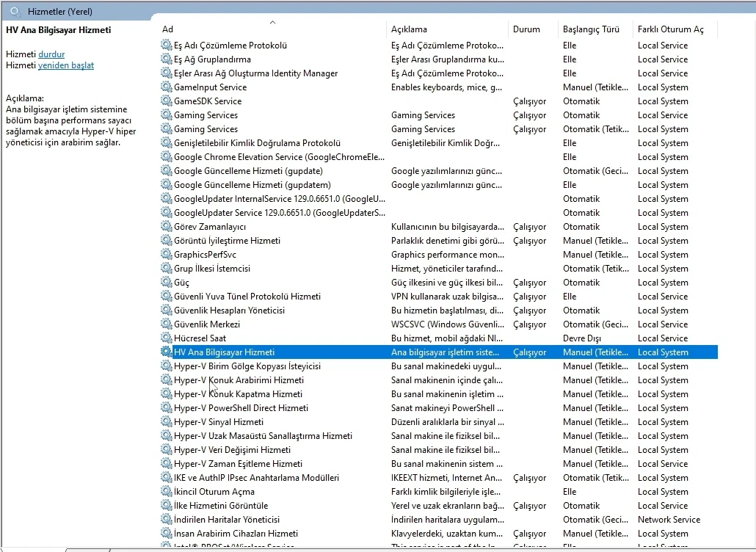756x552 pixels.
Task: Click the IKEEXT hizmeti description cell
Action: point(447,479)
